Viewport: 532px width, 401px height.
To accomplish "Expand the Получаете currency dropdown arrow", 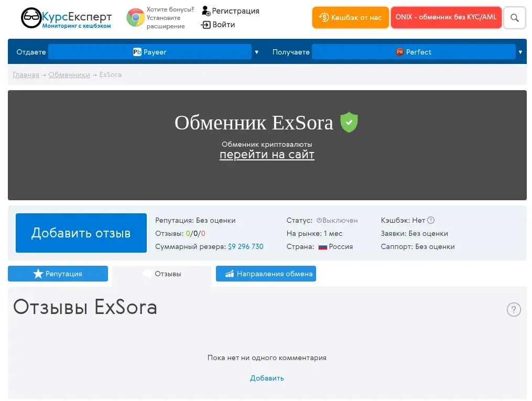I will pos(520,52).
